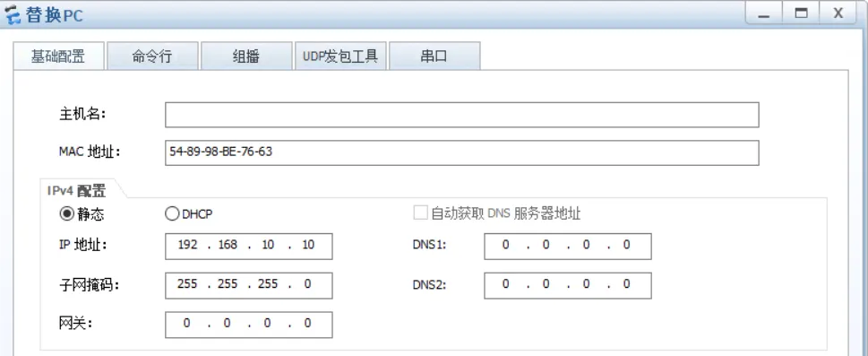The image size is (868, 356).
Task: Click the DNS2 input field
Action: [x=567, y=285]
